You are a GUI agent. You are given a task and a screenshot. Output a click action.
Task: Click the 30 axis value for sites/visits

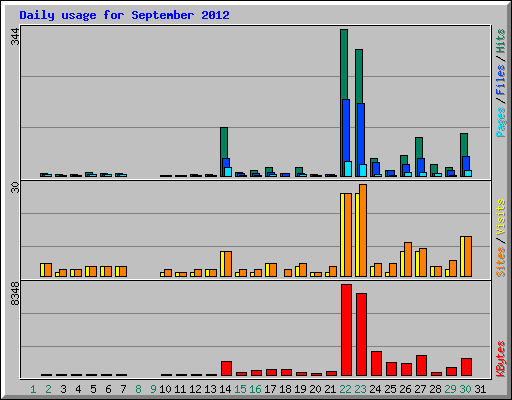pos(15,188)
